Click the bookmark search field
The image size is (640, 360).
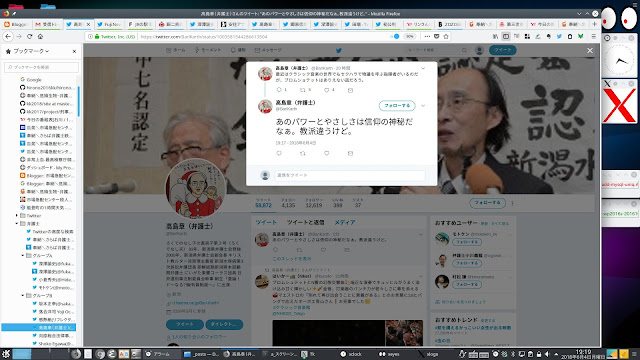click(41, 67)
